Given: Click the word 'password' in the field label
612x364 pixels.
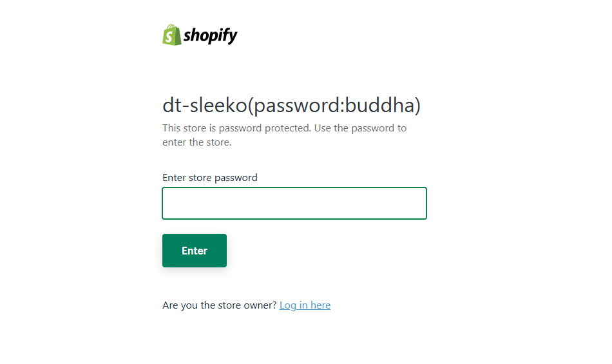Looking at the screenshot, I should [236, 178].
